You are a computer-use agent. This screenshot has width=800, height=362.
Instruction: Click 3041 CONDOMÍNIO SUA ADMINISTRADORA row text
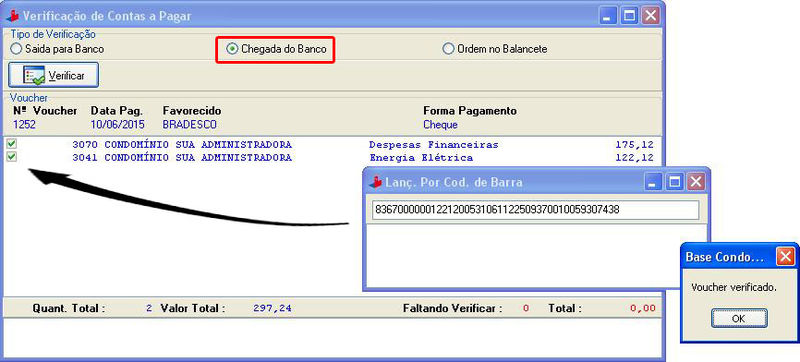(x=182, y=158)
